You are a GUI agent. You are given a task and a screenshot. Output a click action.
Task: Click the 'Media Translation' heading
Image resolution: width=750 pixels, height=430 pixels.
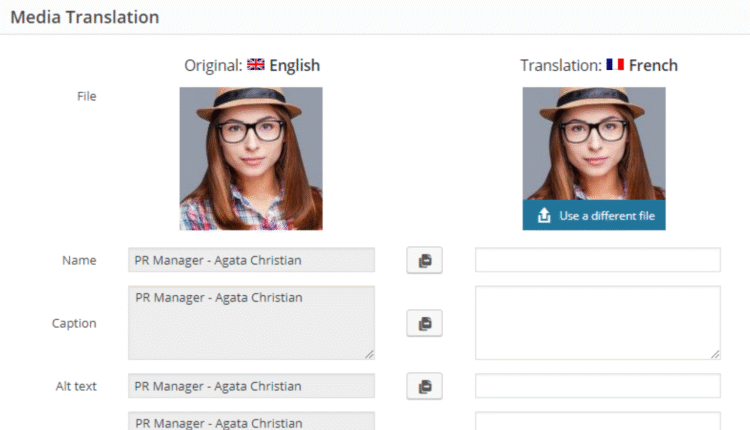pos(85,17)
